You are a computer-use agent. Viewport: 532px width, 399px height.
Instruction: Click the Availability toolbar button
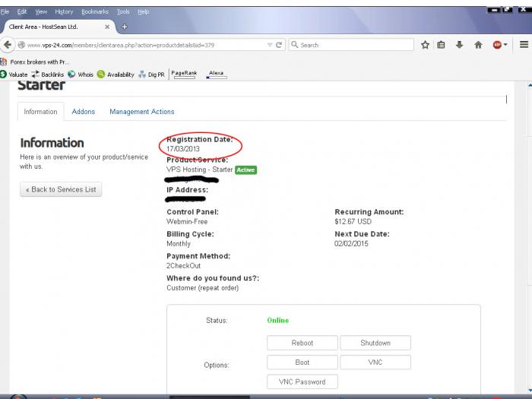click(116, 74)
